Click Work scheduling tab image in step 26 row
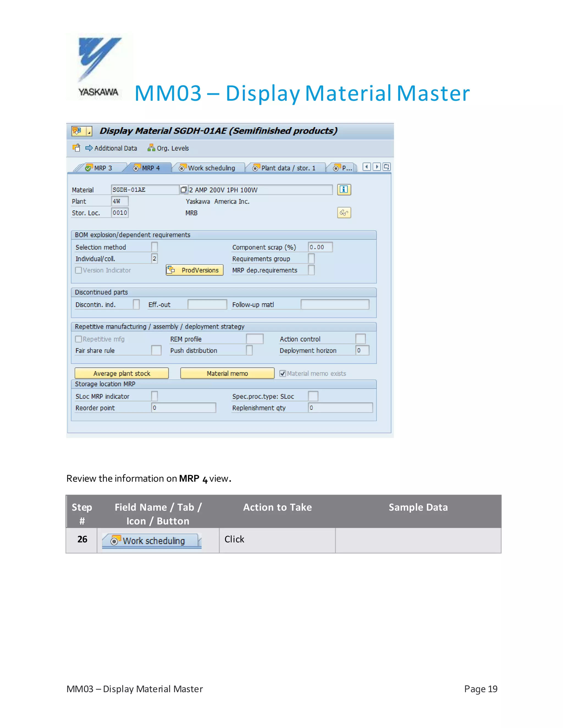563x728 pixels. click(152, 541)
